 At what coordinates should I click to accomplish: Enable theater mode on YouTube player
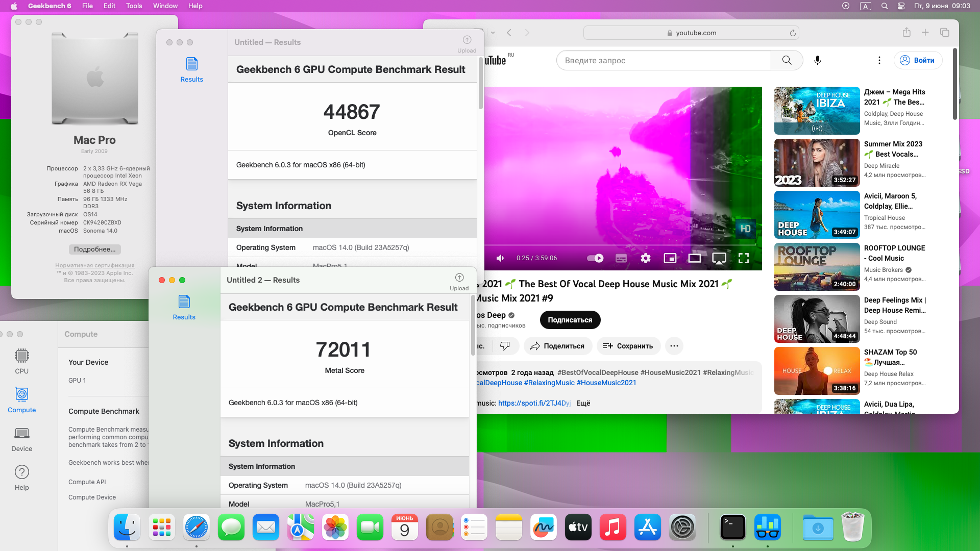coord(695,258)
